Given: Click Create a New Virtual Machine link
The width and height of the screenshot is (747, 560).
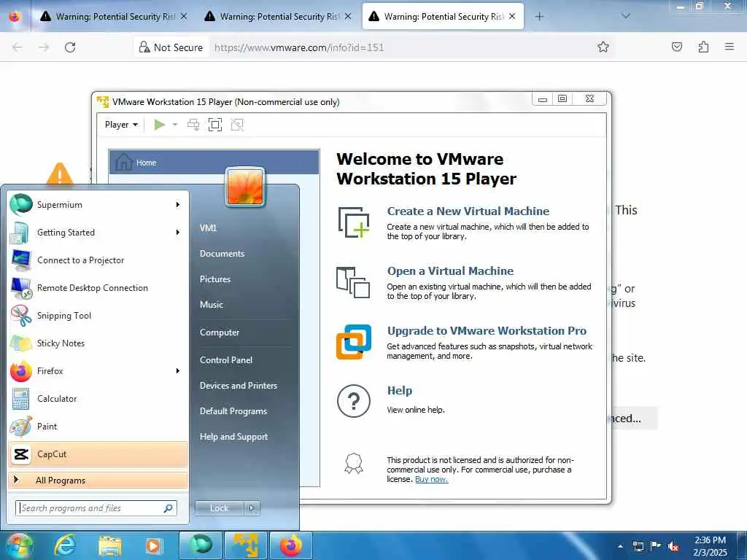Looking at the screenshot, I should pyautogui.click(x=468, y=211).
